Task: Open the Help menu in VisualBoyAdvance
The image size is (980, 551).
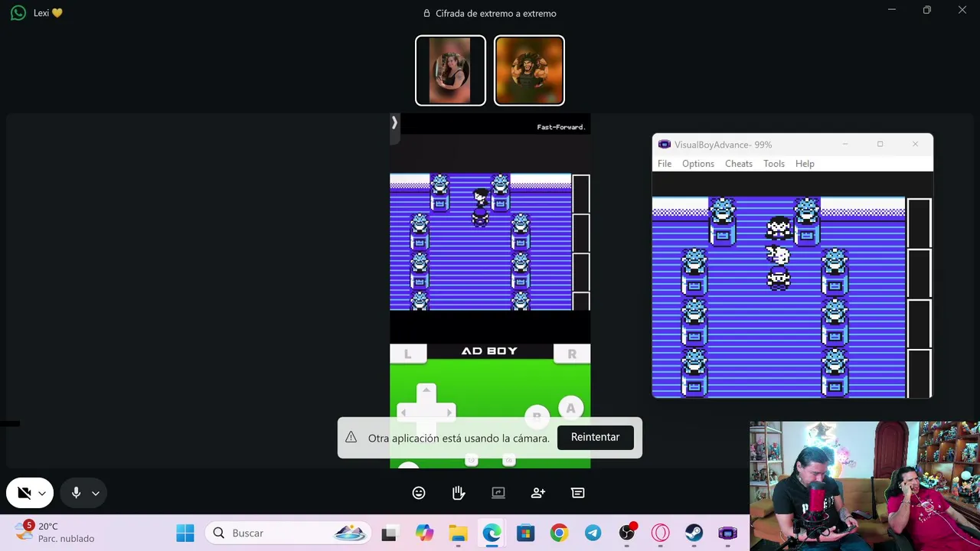Action: (x=805, y=164)
